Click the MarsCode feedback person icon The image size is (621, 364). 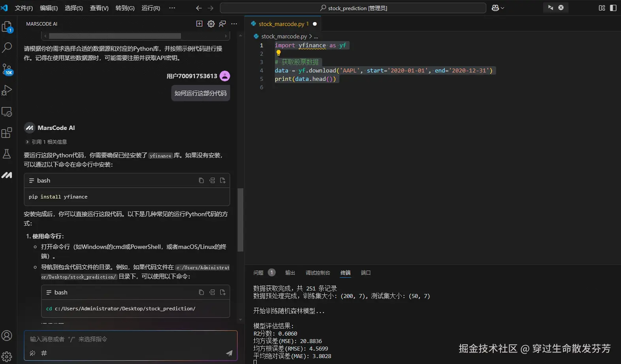point(222,24)
